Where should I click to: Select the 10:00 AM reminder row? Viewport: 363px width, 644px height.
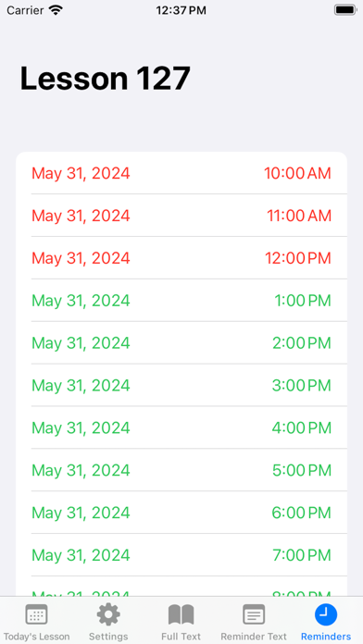tap(181, 173)
